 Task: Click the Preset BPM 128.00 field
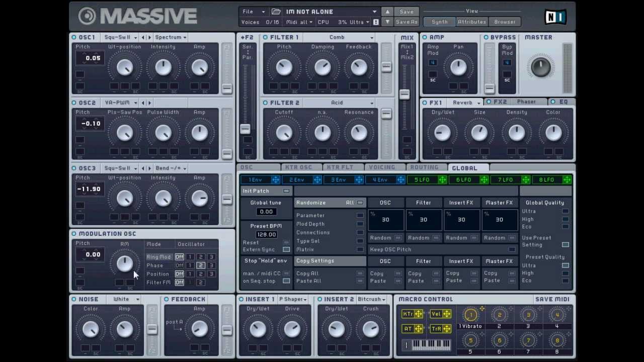pyautogui.click(x=266, y=234)
